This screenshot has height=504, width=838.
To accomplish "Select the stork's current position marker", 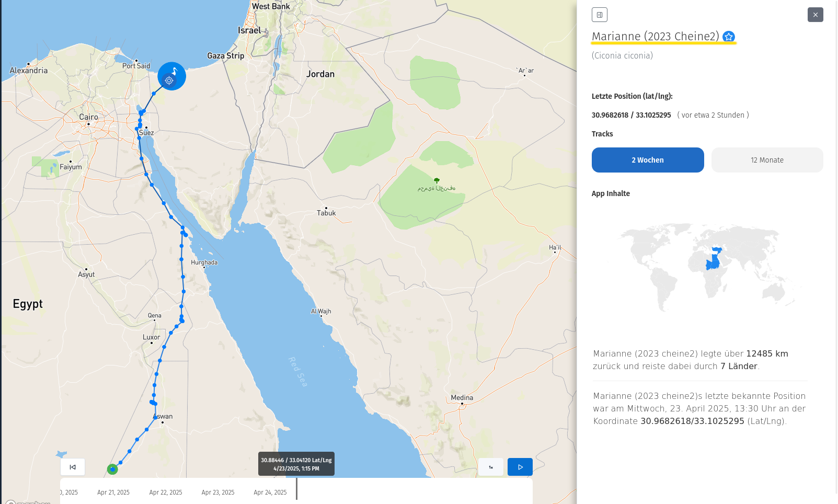I will [x=171, y=76].
